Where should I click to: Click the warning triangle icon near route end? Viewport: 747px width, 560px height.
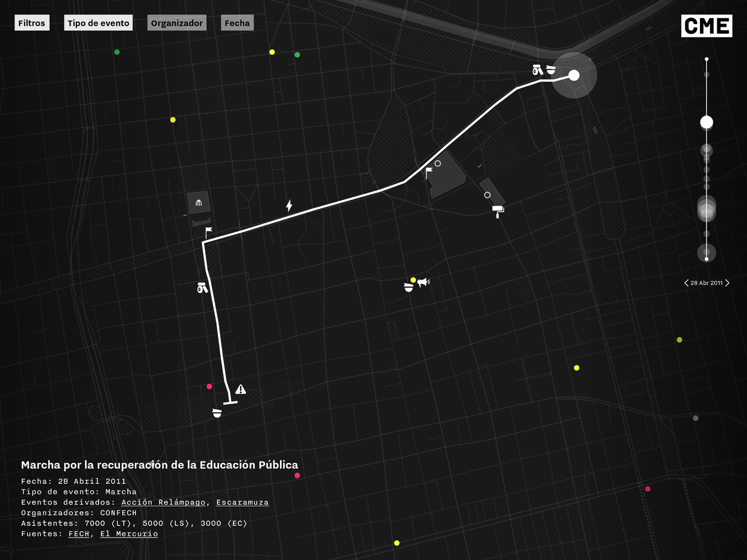pyautogui.click(x=240, y=389)
